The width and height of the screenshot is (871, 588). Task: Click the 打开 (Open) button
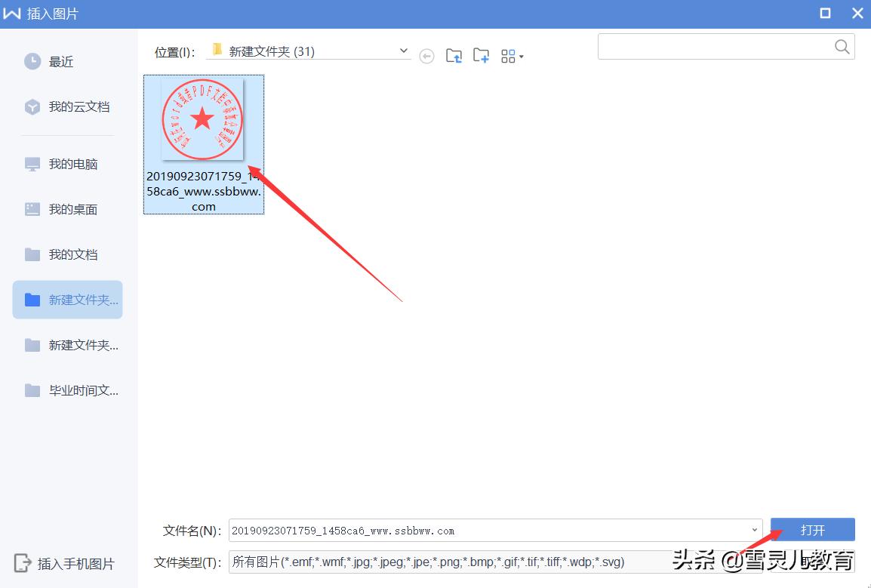pos(812,530)
